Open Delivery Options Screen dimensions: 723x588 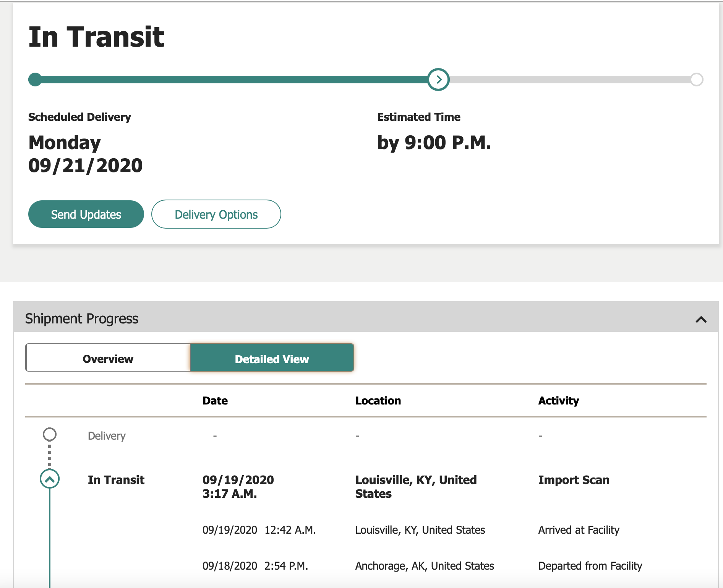coord(216,214)
